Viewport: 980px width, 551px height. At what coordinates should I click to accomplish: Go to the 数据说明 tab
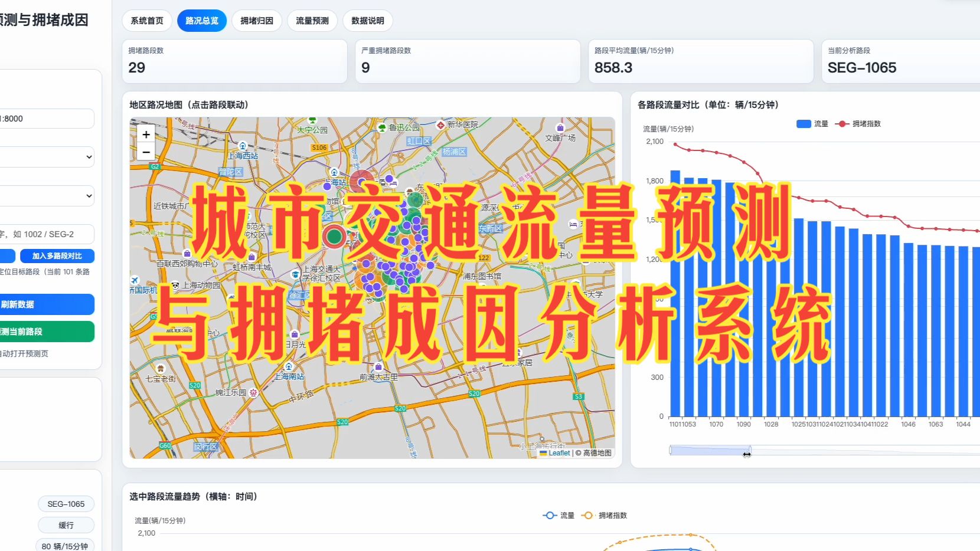pos(368,21)
